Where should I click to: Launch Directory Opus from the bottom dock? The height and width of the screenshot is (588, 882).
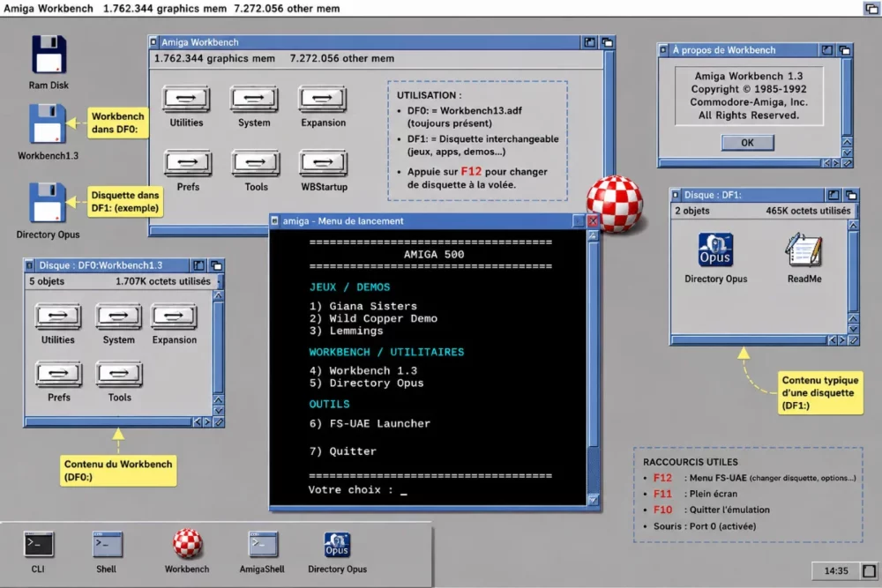click(337, 544)
